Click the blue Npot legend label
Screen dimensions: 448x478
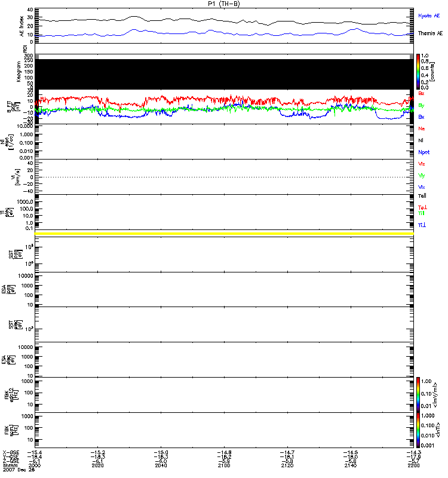click(x=424, y=152)
